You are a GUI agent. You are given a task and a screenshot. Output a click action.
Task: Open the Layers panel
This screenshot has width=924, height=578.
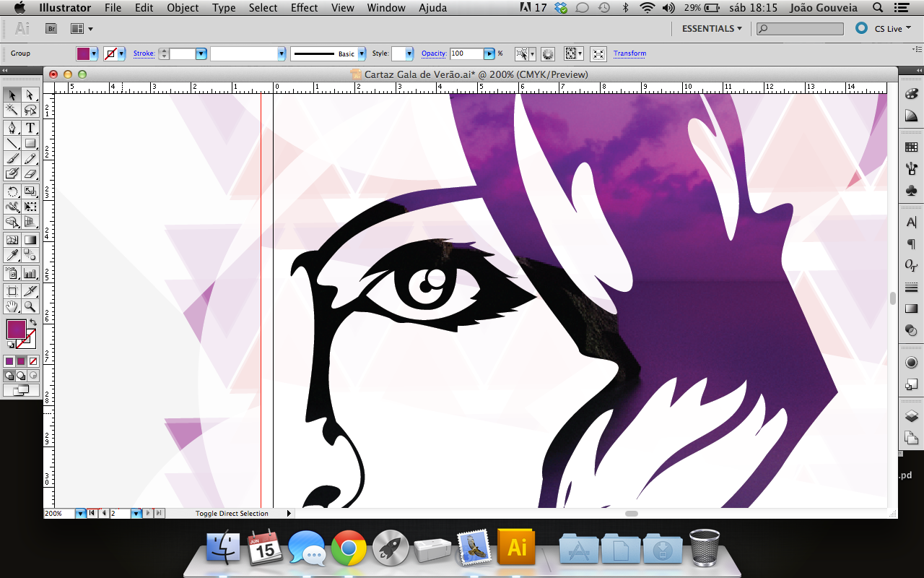click(x=911, y=416)
